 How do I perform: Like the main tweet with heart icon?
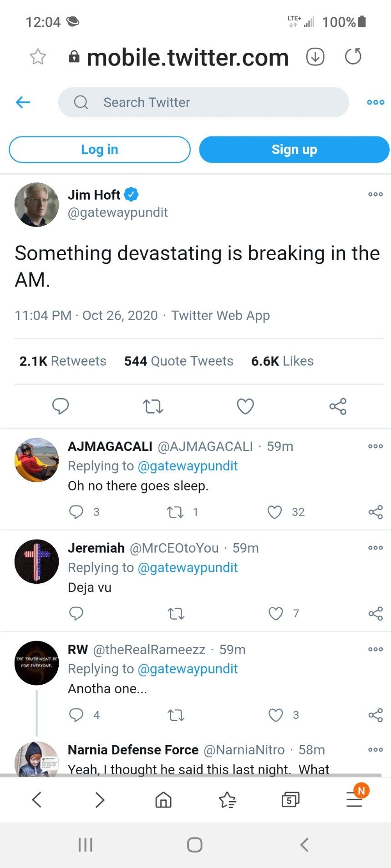point(245,406)
